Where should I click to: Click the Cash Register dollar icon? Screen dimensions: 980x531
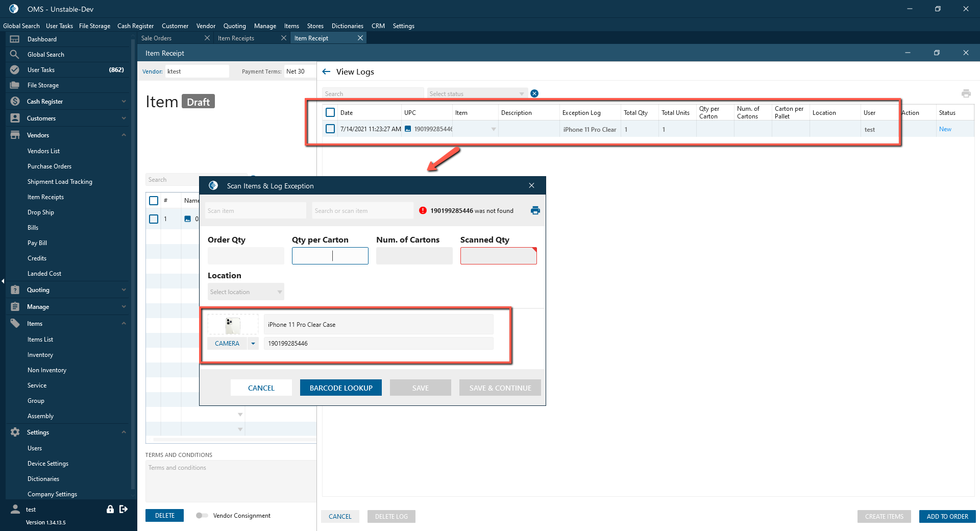(15, 102)
